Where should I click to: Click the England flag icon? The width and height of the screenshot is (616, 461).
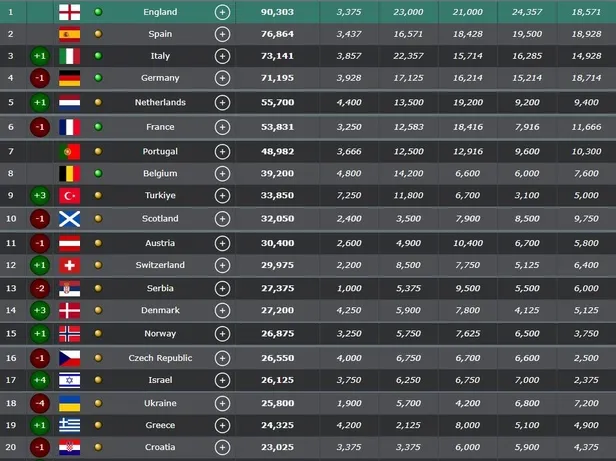coord(69,12)
